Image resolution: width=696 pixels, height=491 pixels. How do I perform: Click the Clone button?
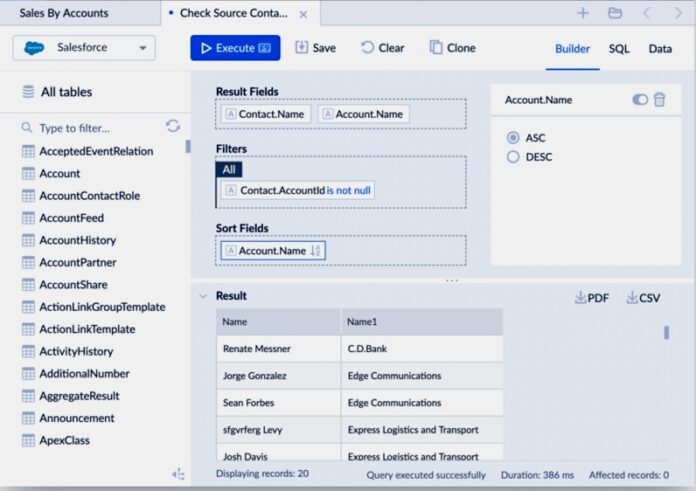tap(452, 48)
